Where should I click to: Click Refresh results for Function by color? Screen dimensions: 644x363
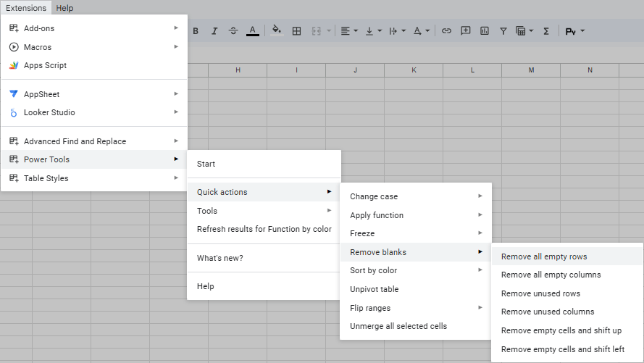[x=264, y=229]
